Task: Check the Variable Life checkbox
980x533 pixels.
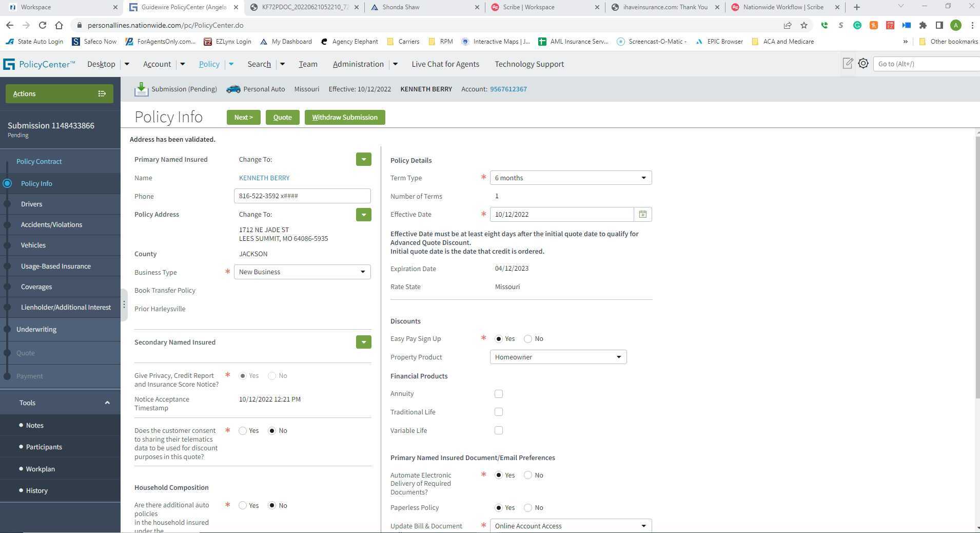Action: click(498, 430)
